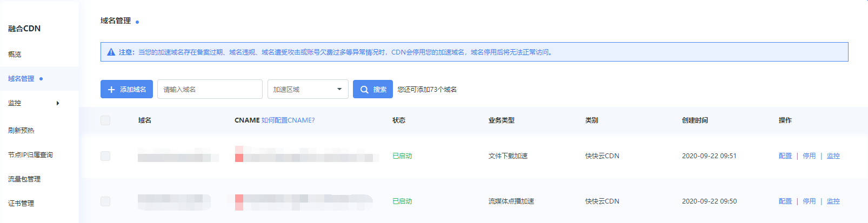This screenshot has width=868, height=223.
Task: Go to 节点IP归属查询 in sidebar
Action: click(x=30, y=155)
